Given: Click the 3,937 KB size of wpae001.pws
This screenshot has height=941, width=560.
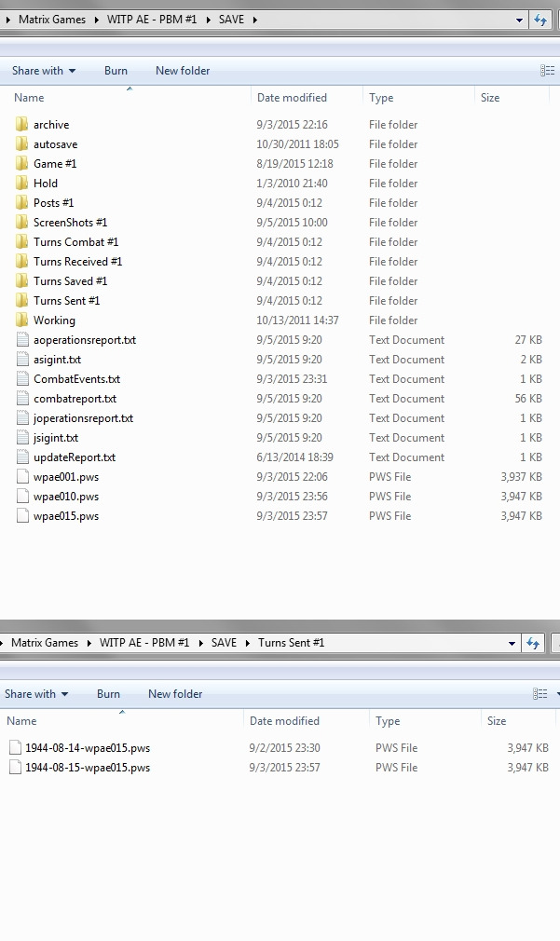Looking at the screenshot, I should pos(521,477).
